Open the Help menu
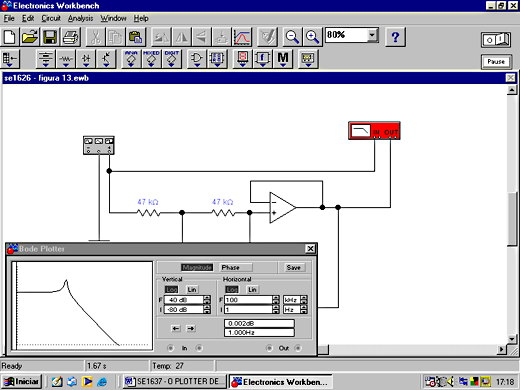Screen dimensions: 520x390 click(x=141, y=18)
